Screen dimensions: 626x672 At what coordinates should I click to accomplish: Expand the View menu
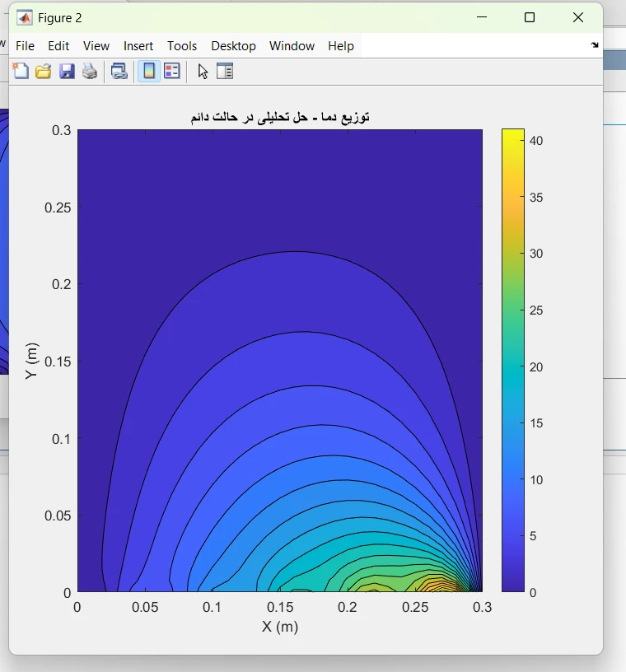(96, 46)
